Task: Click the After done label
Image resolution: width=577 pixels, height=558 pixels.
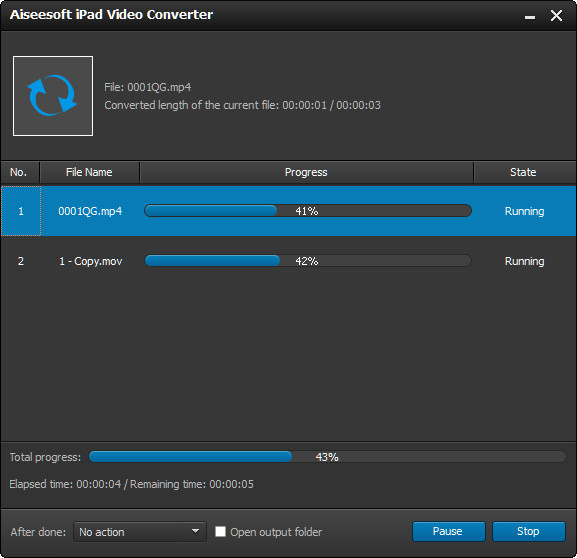Action: tap(38, 532)
